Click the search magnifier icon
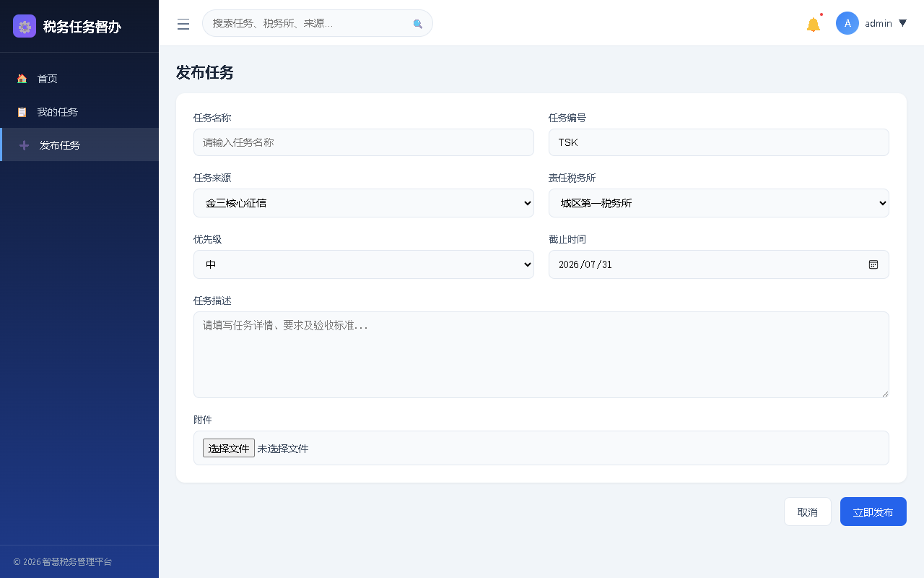Image resolution: width=924 pixels, height=578 pixels. pos(418,24)
